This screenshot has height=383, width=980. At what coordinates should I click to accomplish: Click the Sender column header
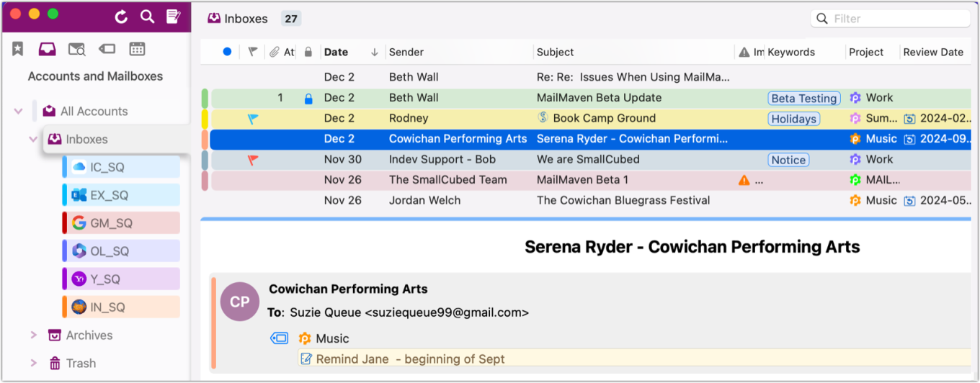[x=406, y=52]
